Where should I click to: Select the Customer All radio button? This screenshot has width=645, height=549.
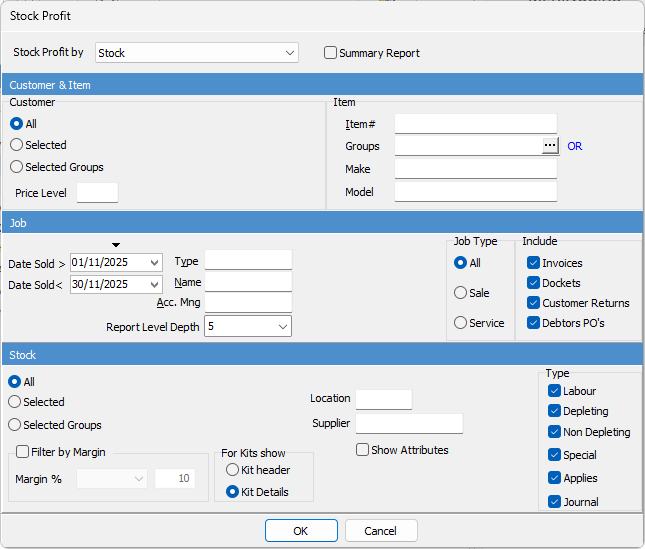pyautogui.click(x=16, y=123)
